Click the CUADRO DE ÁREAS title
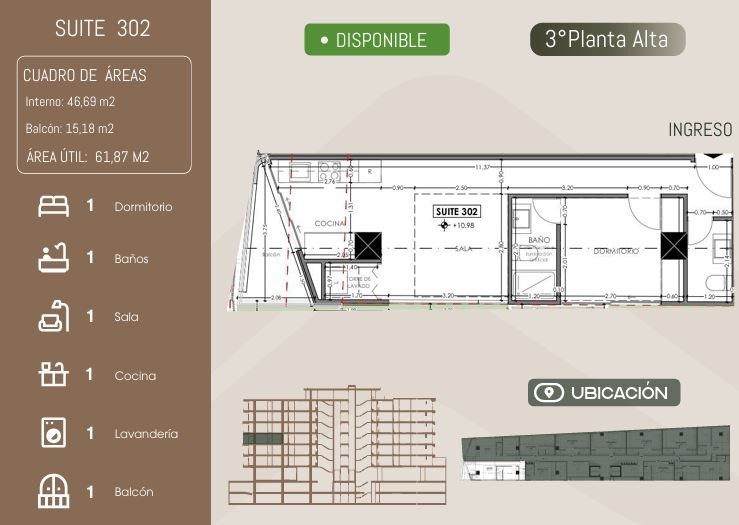The image size is (739, 525). click(x=85, y=75)
